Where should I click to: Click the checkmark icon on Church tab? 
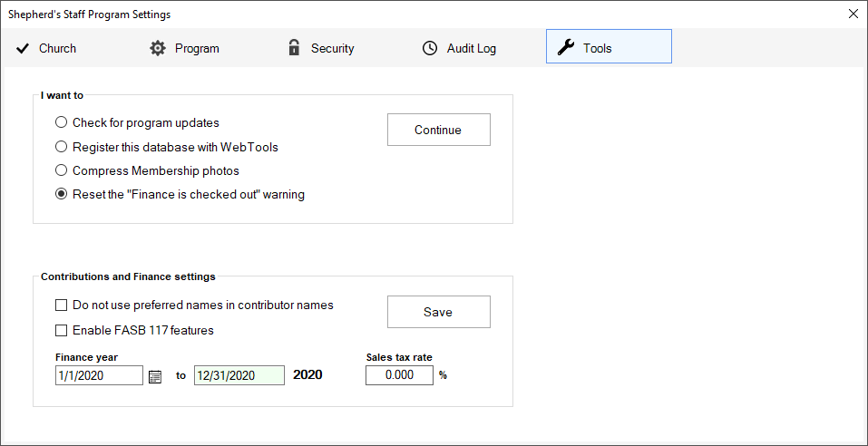[23, 48]
